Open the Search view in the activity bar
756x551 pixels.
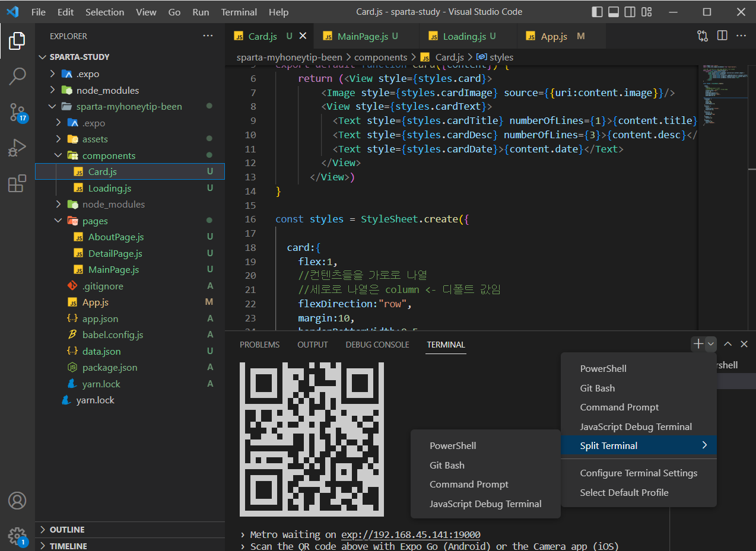[17, 76]
